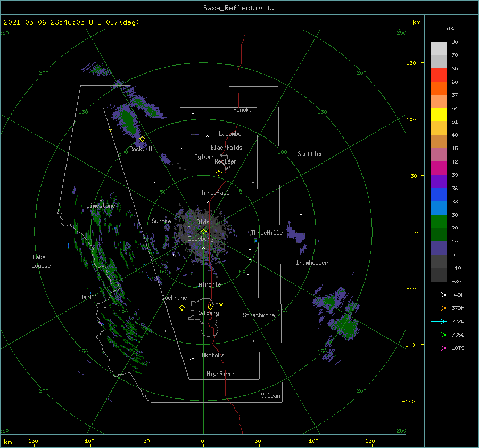Click the Sundre label
Screen dimensions: 479x448
coord(161,221)
